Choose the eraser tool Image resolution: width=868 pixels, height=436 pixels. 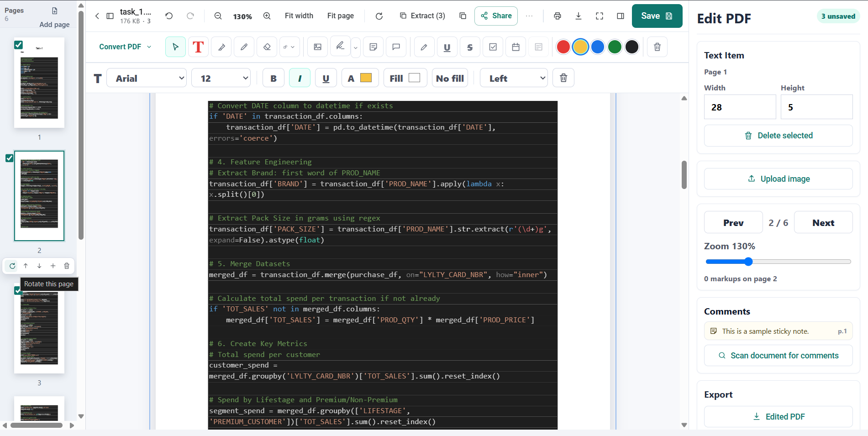pos(267,47)
